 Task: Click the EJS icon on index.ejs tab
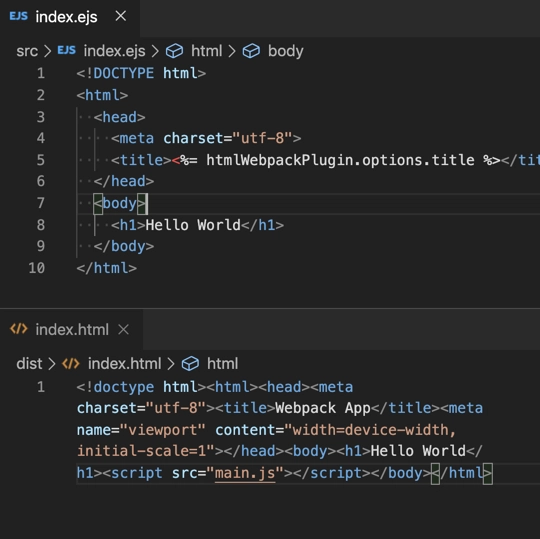click(19, 16)
